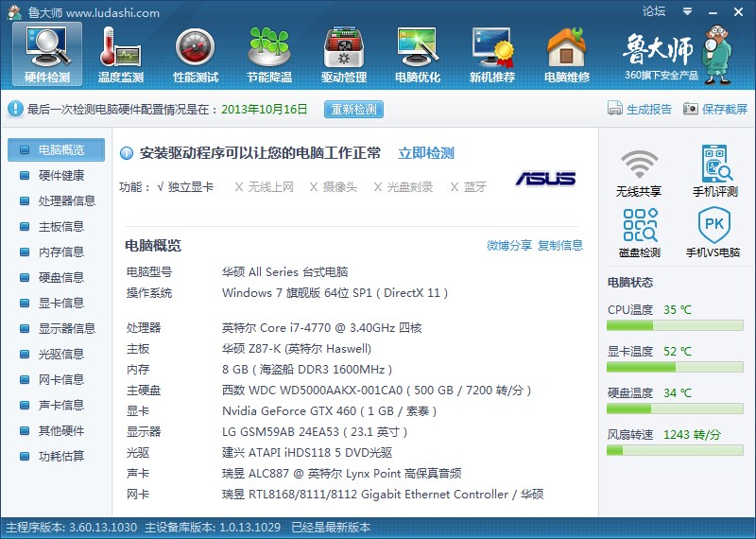
Task: Click network card value 瑞昱 RTL8168/8111/8112
Action: coord(383,495)
